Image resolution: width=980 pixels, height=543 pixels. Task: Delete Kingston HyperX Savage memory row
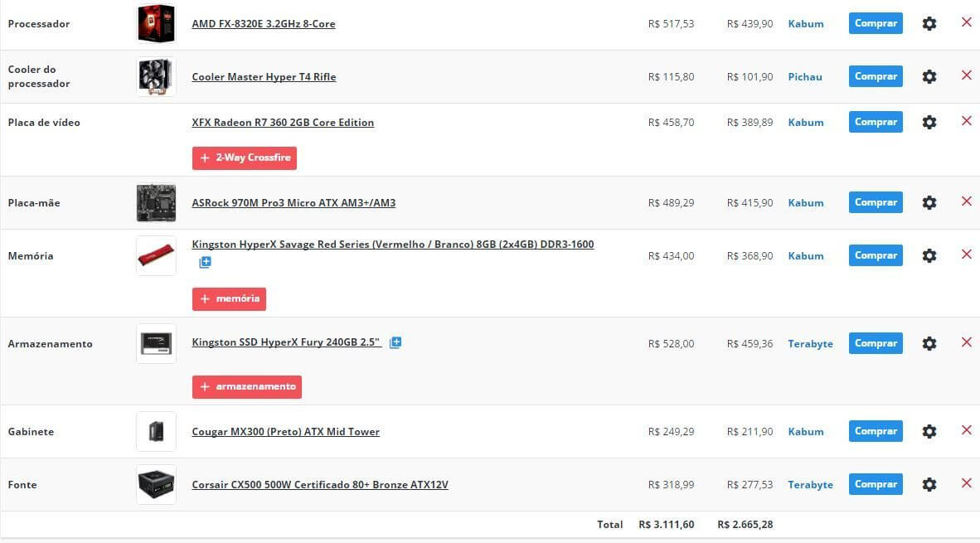[x=966, y=255]
